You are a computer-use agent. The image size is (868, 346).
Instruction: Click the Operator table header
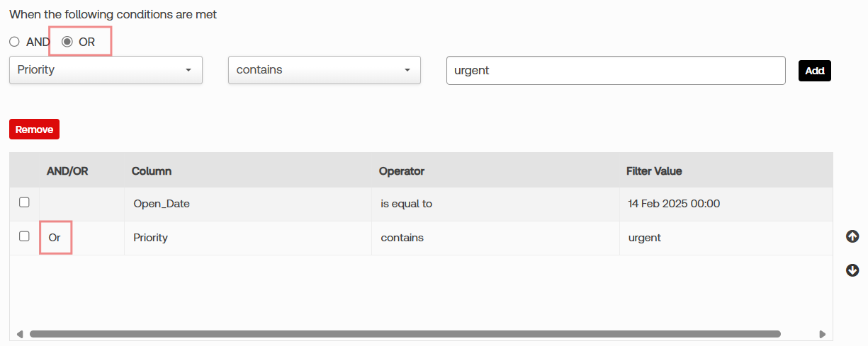pos(402,171)
